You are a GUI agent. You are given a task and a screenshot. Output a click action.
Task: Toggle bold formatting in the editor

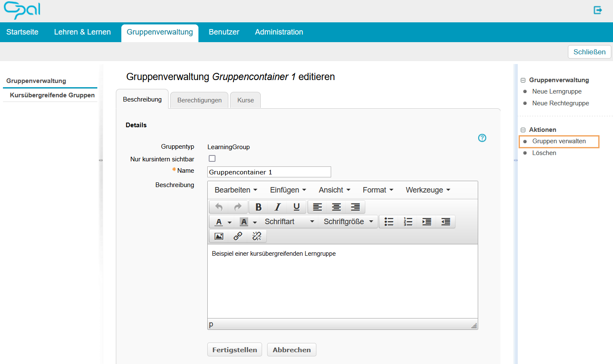tap(258, 207)
